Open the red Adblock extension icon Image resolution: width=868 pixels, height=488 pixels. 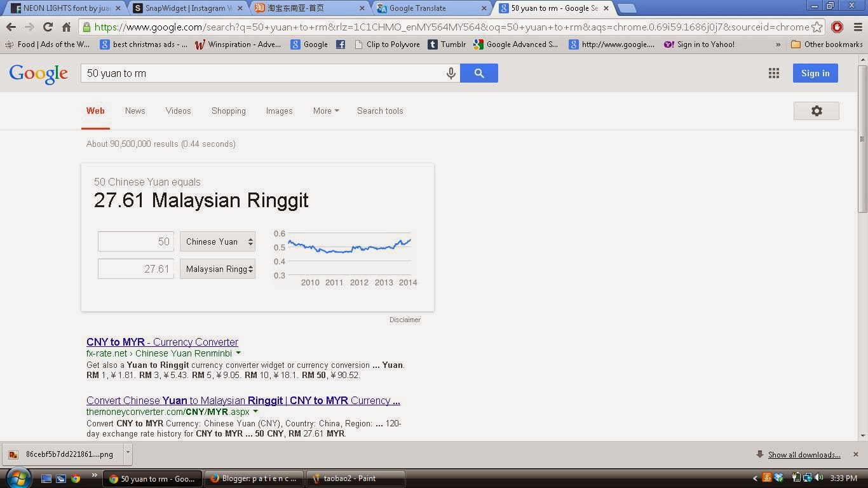coord(837,27)
